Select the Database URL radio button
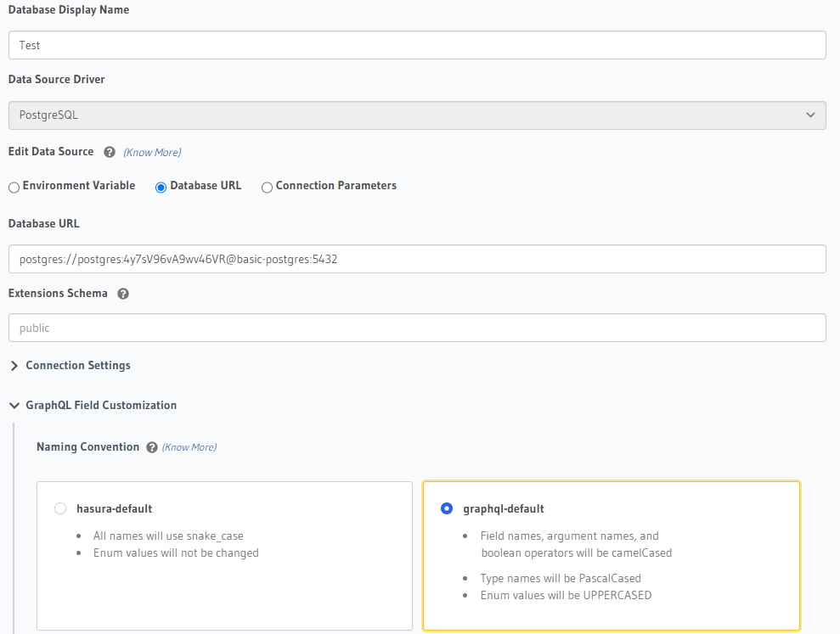The width and height of the screenshot is (840, 634). tap(161, 186)
